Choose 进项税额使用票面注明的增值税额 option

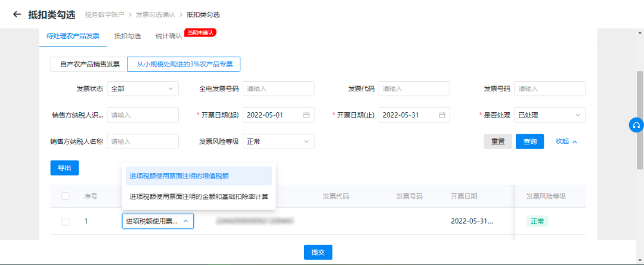pos(179,175)
